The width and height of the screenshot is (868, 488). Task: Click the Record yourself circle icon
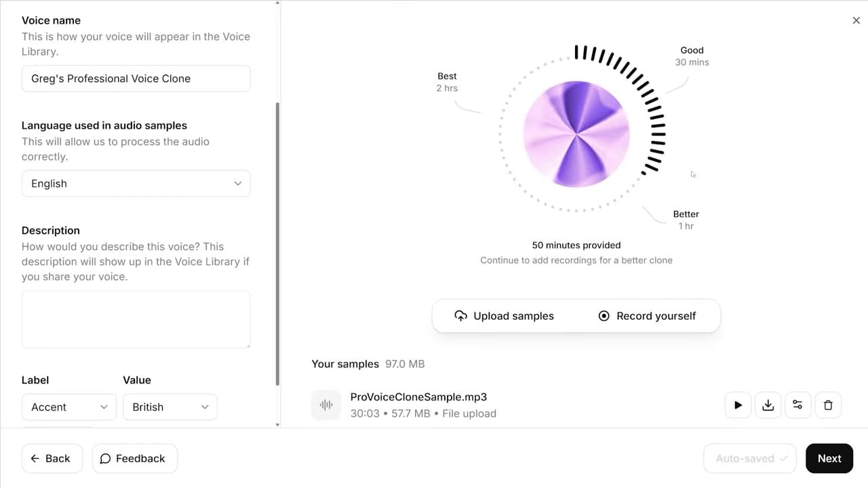click(604, 316)
